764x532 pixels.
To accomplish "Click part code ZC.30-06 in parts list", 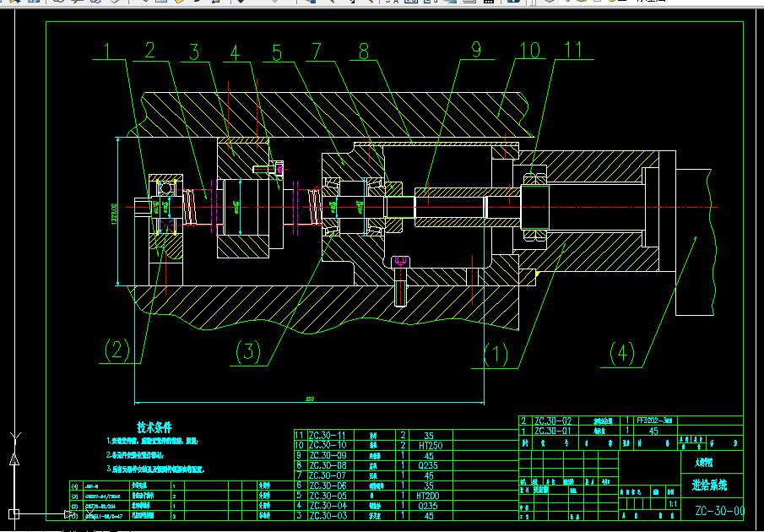I will [328, 486].
